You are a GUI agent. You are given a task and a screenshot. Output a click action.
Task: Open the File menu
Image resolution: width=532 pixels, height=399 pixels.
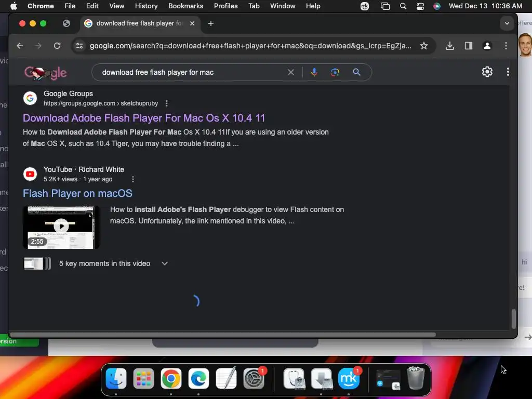tap(70, 6)
